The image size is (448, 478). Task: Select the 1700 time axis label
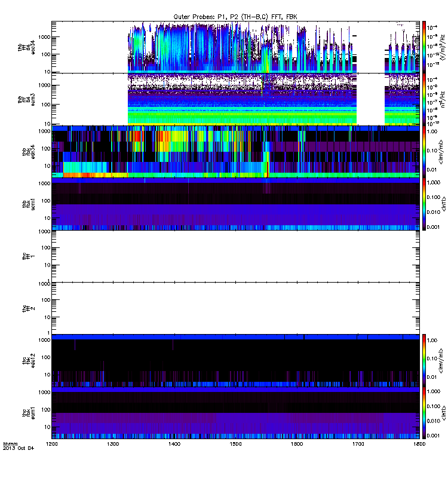coord(358,444)
